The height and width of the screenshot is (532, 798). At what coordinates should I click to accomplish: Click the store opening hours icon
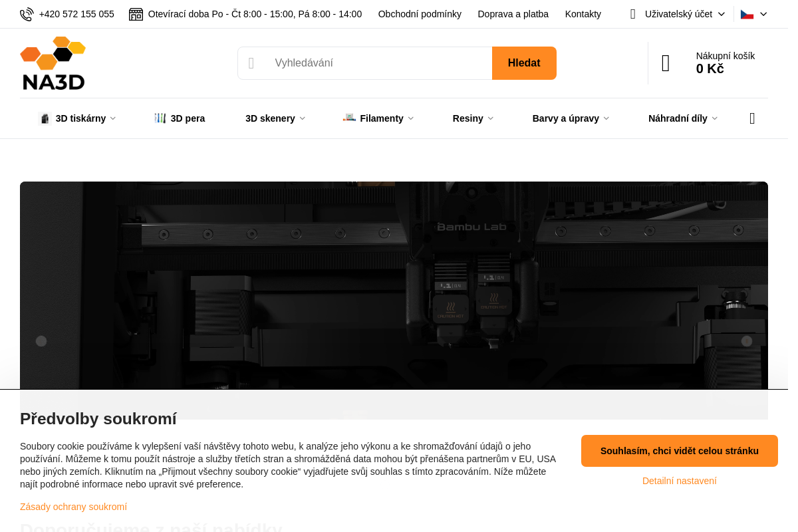[136, 14]
